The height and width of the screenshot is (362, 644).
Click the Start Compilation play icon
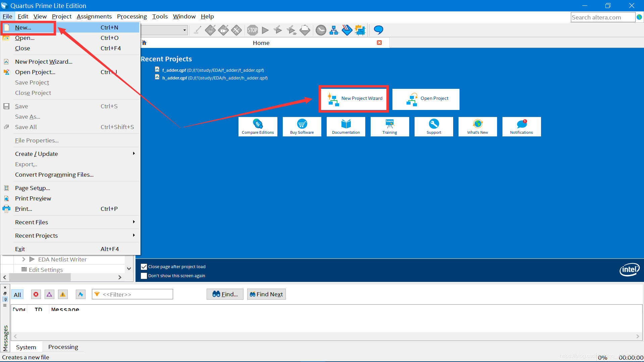265,30
